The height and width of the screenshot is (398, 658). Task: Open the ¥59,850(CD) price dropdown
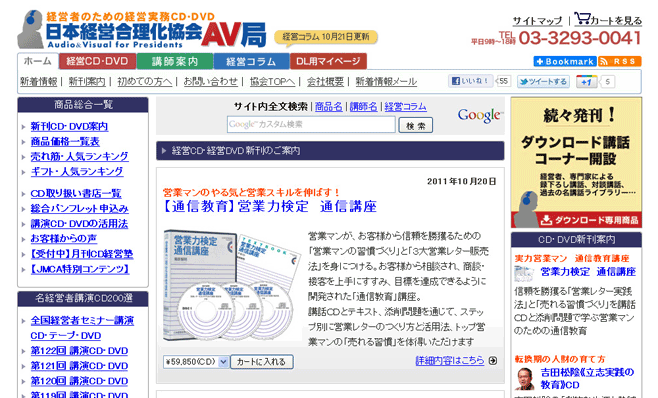(196, 361)
